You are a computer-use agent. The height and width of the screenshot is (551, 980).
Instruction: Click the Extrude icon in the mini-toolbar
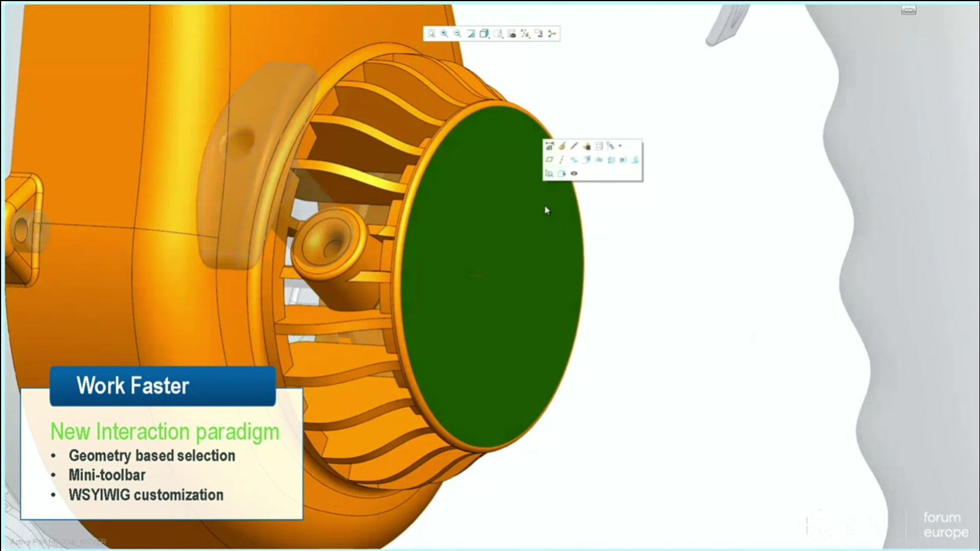[586, 160]
